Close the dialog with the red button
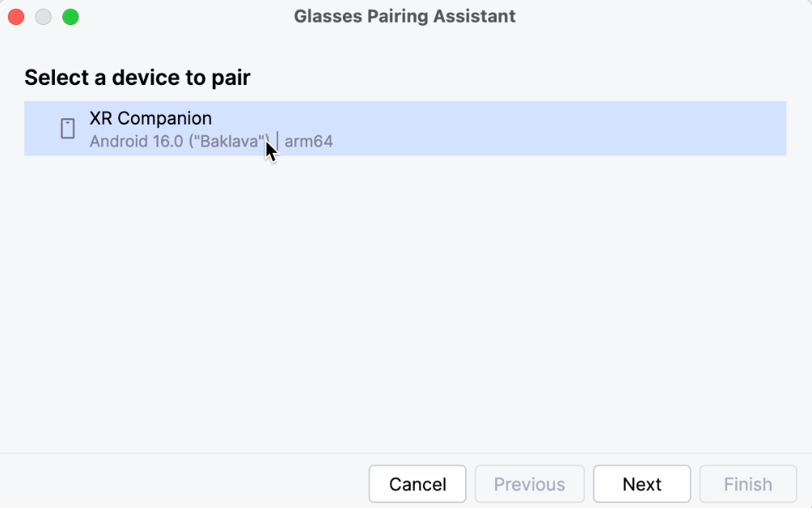The width and height of the screenshot is (812, 508). 16,16
